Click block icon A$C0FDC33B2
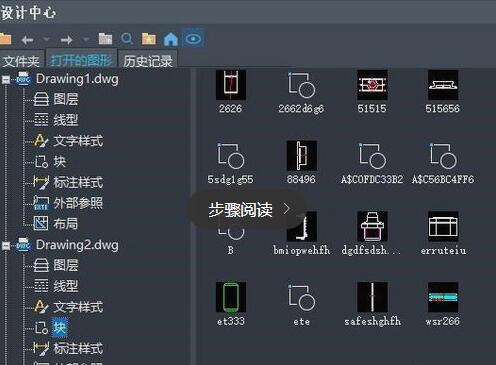The image size is (496, 365). 372,156
